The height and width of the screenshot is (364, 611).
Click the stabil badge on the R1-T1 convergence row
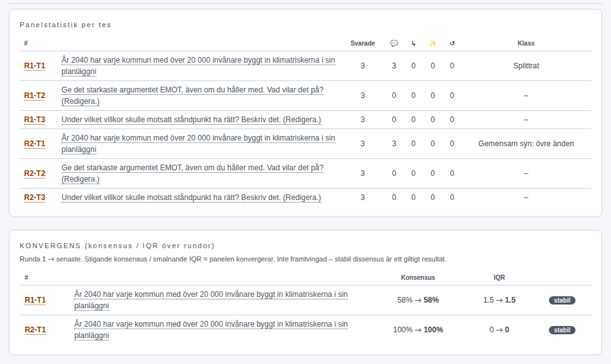(562, 300)
